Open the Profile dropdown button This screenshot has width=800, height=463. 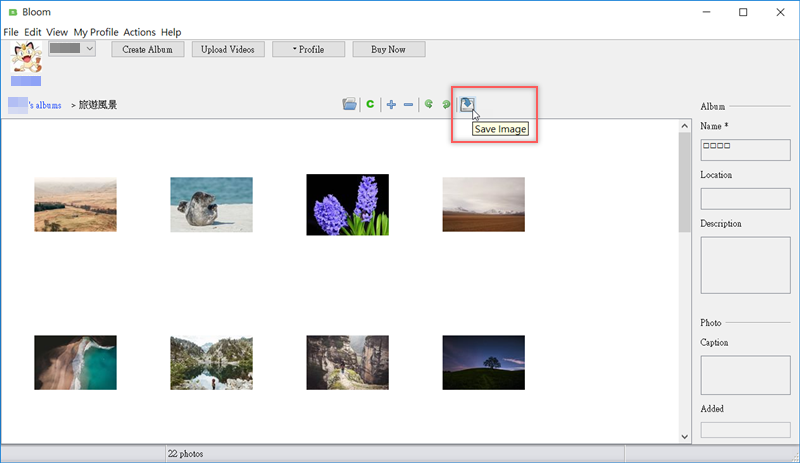click(309, 49)
